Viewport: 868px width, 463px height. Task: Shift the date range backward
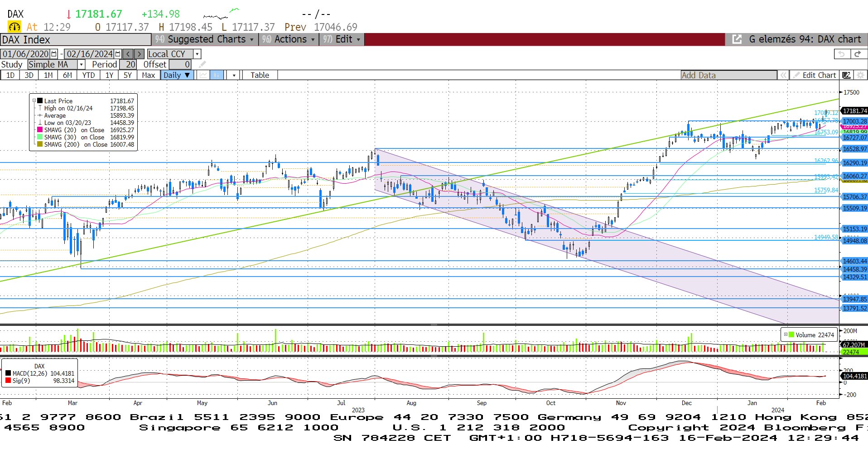point(128,54)
